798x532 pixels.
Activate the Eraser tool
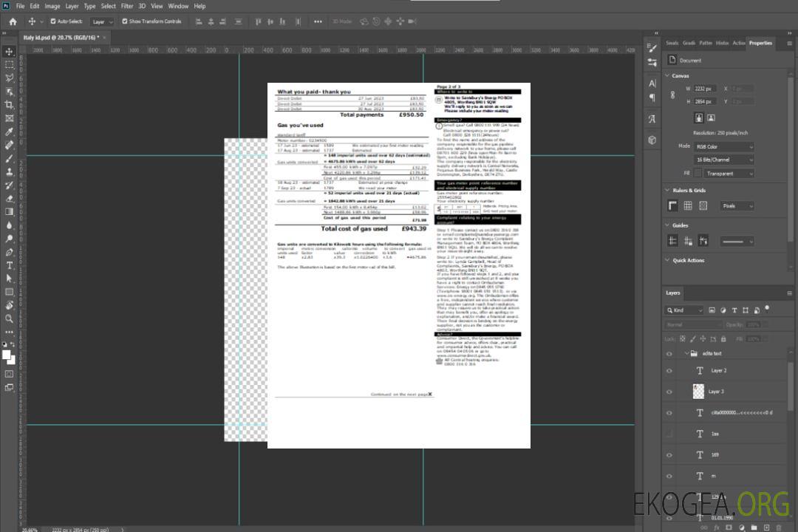pyautogui.click(x=10, y=198)
